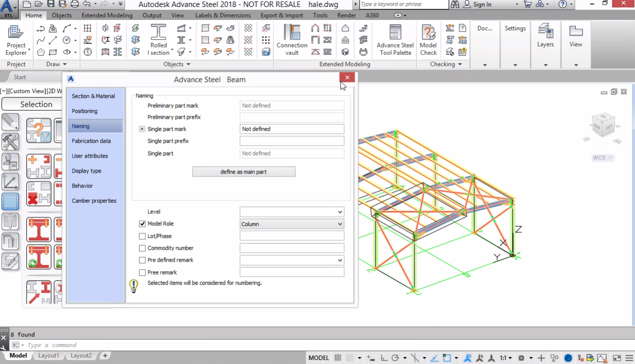
Task: Enable the Lot/Phase checkbox
Action: pyautogui.click(x=142, y=236)
